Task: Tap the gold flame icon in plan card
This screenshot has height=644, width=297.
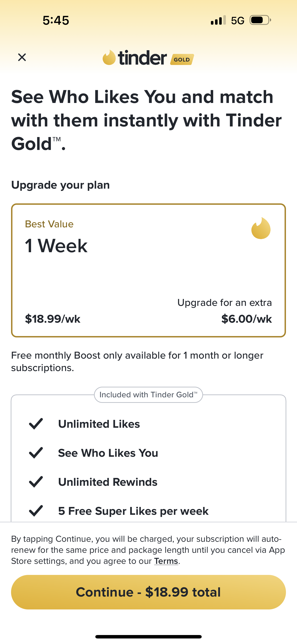Action: point(261,228)
